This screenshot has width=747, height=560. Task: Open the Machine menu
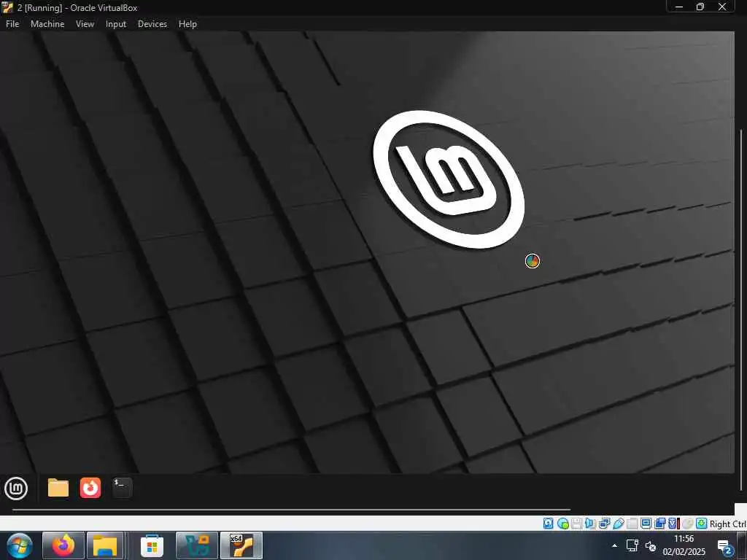click(47, 24)
